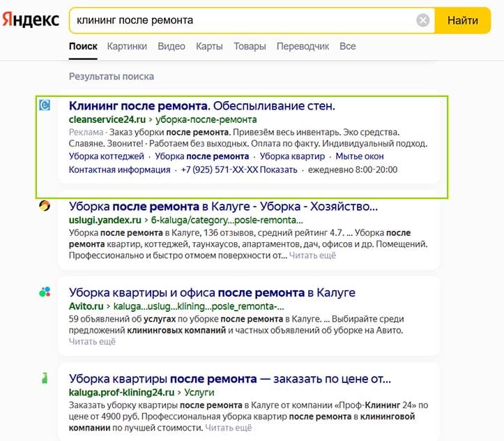The width and height of the screenshot is (504, 441).
Task: Reveal phone number via 'Показать'
Action: coord(278,170)
